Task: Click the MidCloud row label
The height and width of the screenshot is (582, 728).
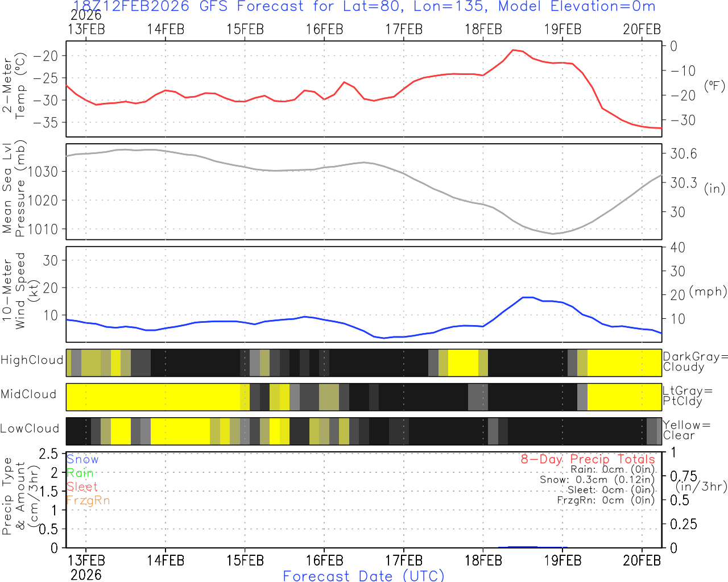Action: (28, 394)
